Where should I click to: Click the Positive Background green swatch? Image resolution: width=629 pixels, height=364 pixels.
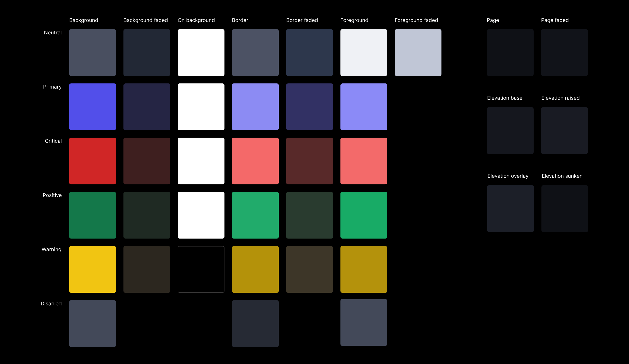[92, 215]
